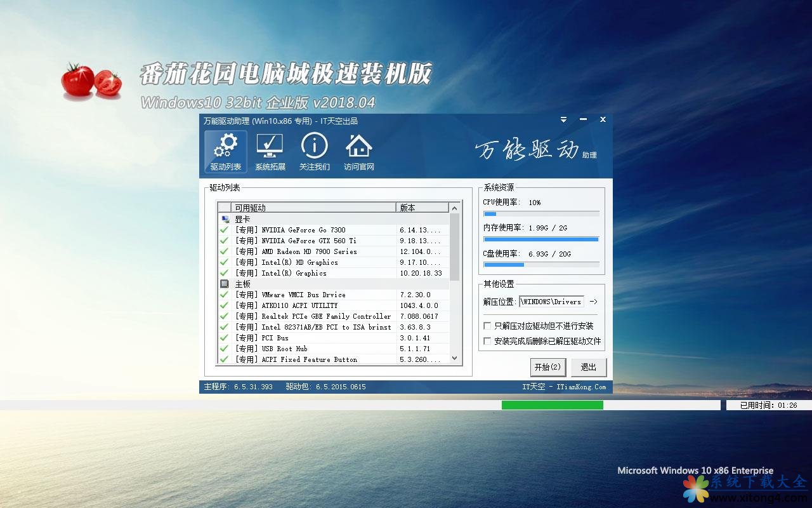Enable 只解压对应驱动但不进行安装 checkbox
812x508 pixels.
(x=487, y=326)
